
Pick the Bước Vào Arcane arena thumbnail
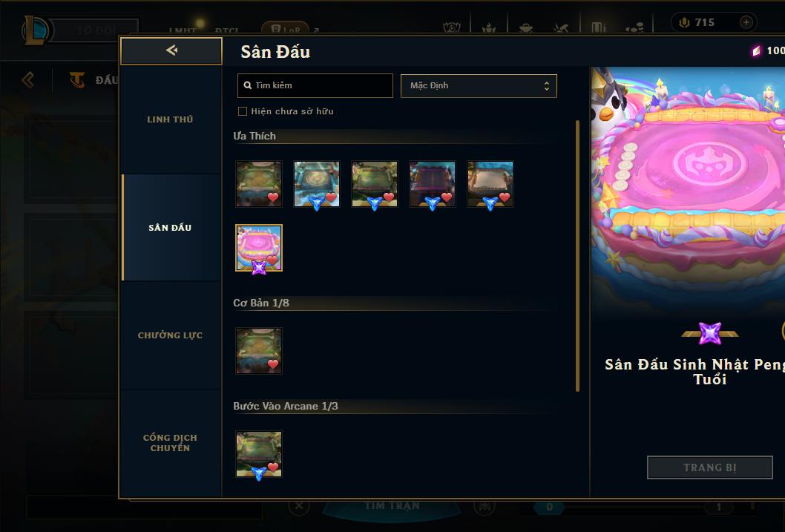[x=259, y=454]
